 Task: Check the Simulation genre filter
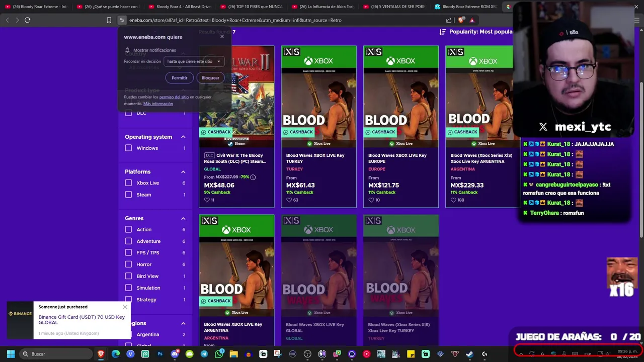point(128,288)
